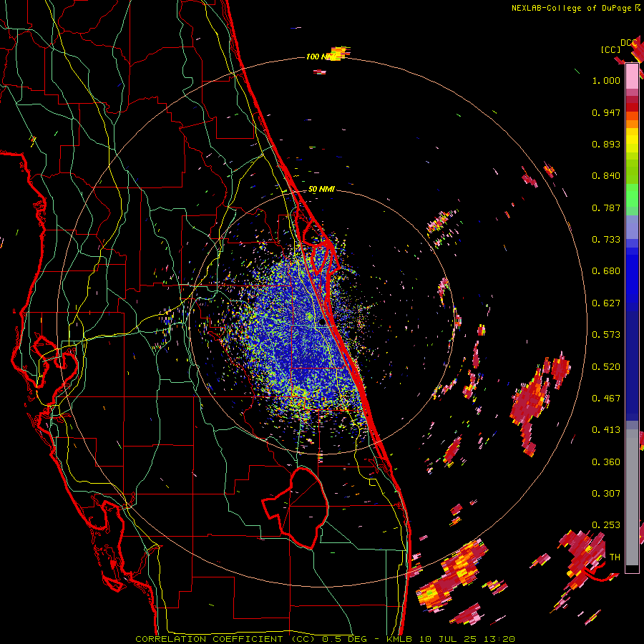Click the 0.787 scale value
The image size is (644, 644).
[x=606, y=208]
